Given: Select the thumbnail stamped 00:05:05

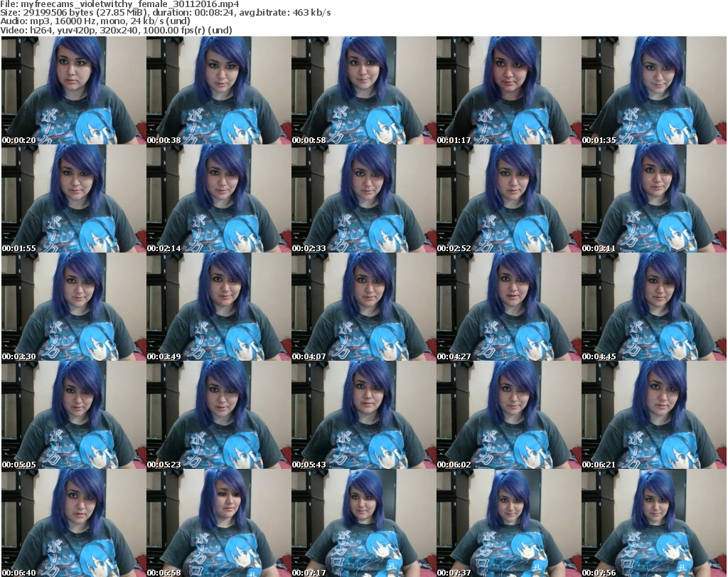Looking at the screenshot, I should pos(73,415).
